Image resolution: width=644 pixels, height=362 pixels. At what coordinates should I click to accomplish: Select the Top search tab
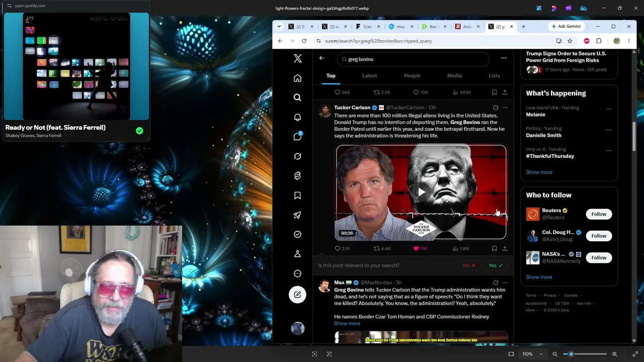[x=331, y=75]
